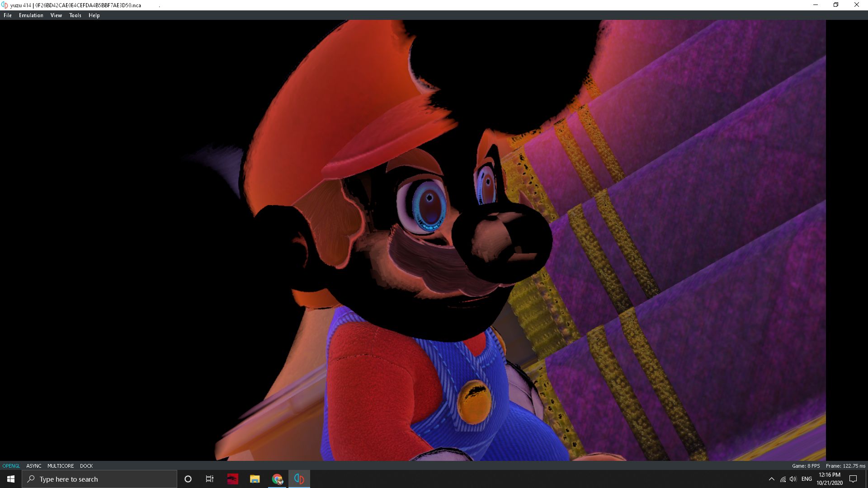Click the OPENGL label in the status bar
868x488 pixels.
click(x=11, y=466)
